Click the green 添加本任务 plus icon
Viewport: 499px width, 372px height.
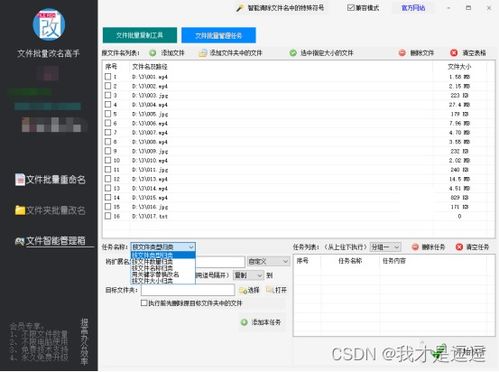[244, 322]
